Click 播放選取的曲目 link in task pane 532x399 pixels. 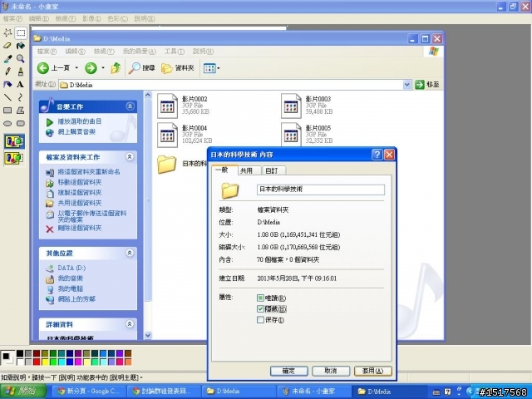point(80,121)
